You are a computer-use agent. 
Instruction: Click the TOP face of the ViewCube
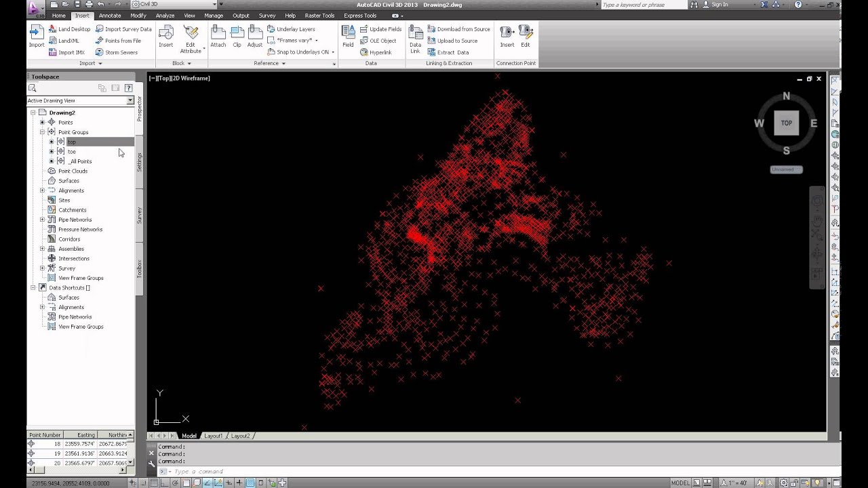click(x=787, y=123)
